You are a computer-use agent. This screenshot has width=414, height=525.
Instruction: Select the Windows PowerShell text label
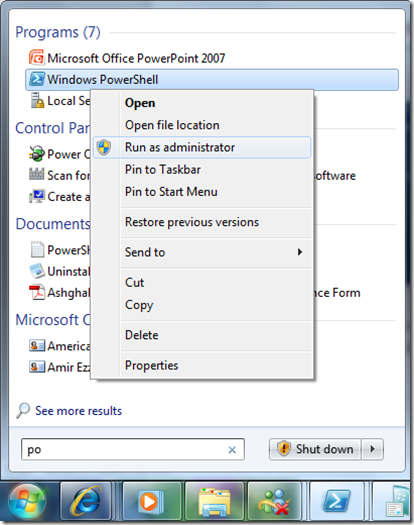pyautogui.click(x=102, y=80)
